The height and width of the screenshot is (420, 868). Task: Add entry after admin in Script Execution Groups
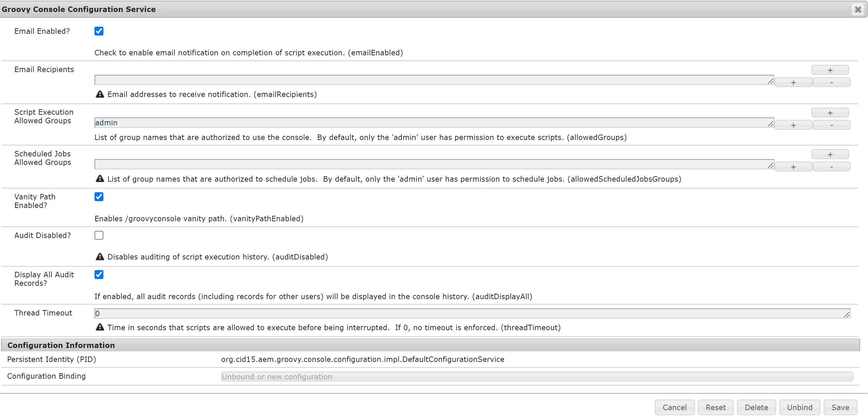pyautogui.click(x=793, y=125)
